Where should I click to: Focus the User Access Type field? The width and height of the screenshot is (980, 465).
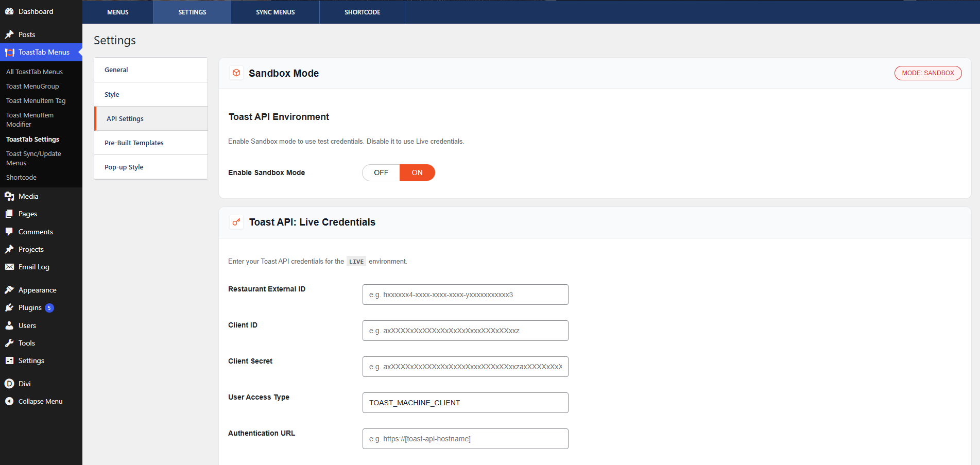point(466,403)
